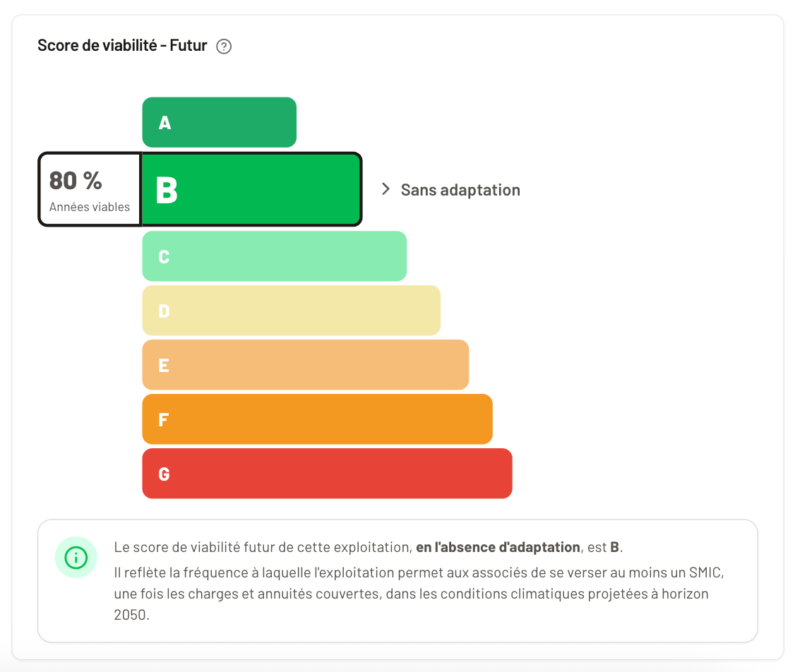Click the help question-mark icon beside the title
Viewport: 795px width, 672px height.
click(x=224, y=47)
